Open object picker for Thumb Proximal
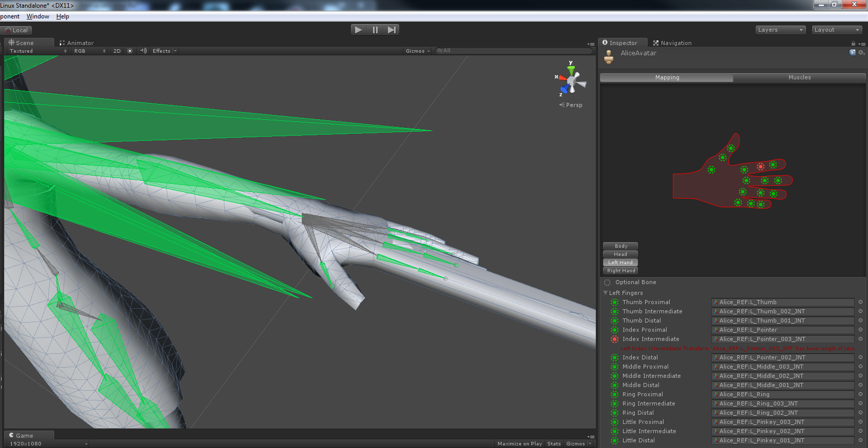Image resolution: width=868 pixels, height=448 pixels. 860,302
